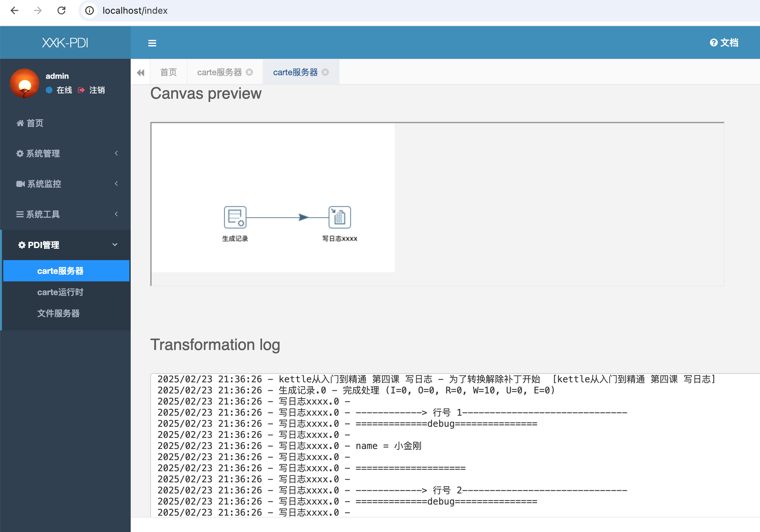Switch to the 首页 tab
The height and width of the screenshot is (532, 760).
(168, 72)
